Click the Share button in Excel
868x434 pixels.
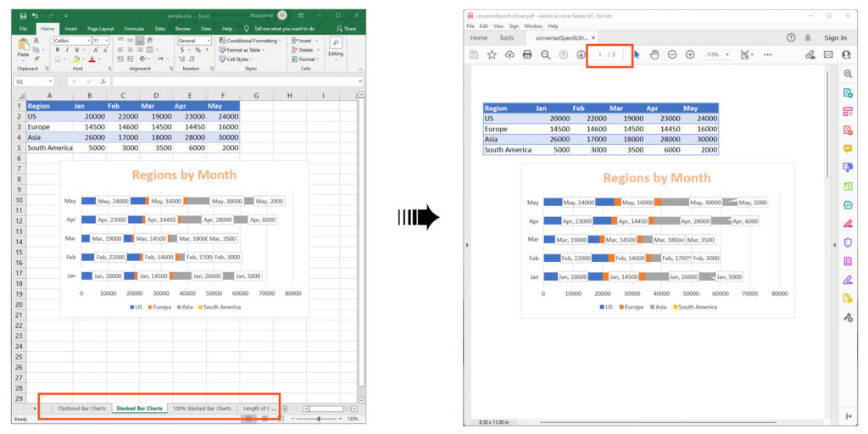(348, 28)
